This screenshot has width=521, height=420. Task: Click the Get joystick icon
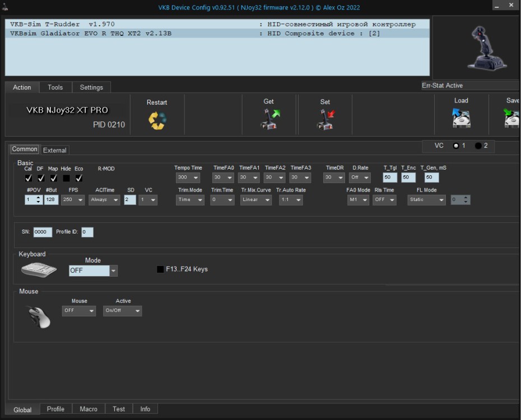click(269, 119)
